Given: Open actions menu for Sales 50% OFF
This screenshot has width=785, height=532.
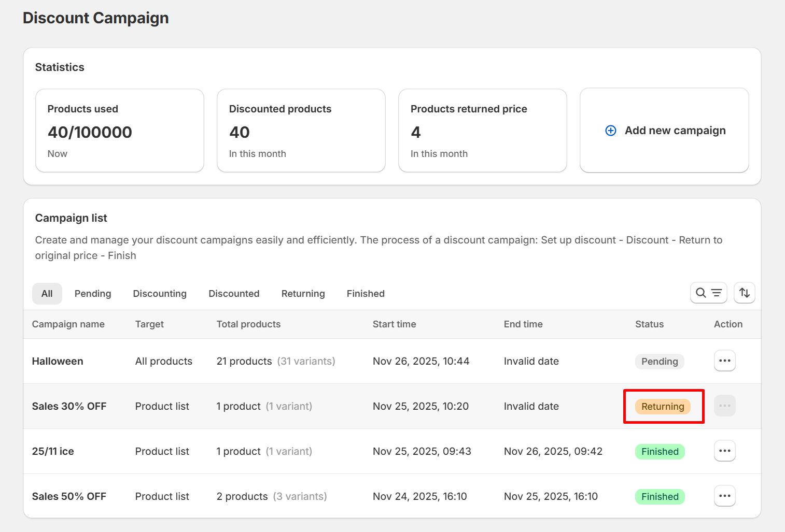Looking at the screenshot, I should (724, 496).
